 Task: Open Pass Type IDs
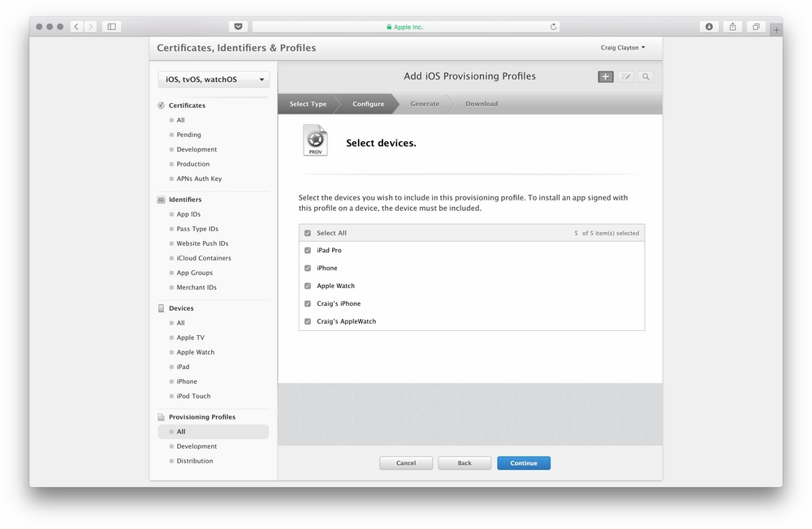pyautogui.click(x=197, y=229)
